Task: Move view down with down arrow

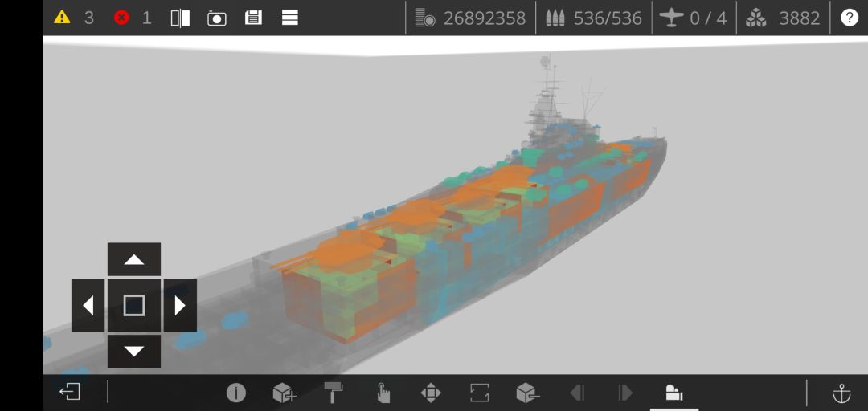Action: [x=134, y=352]
